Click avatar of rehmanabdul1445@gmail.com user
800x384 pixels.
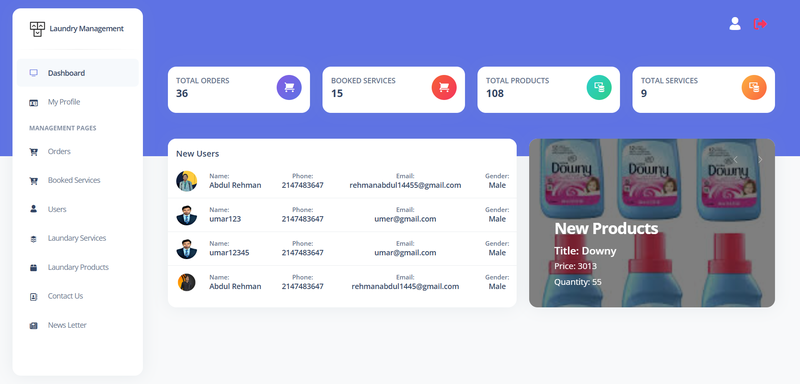pos(187,282)
